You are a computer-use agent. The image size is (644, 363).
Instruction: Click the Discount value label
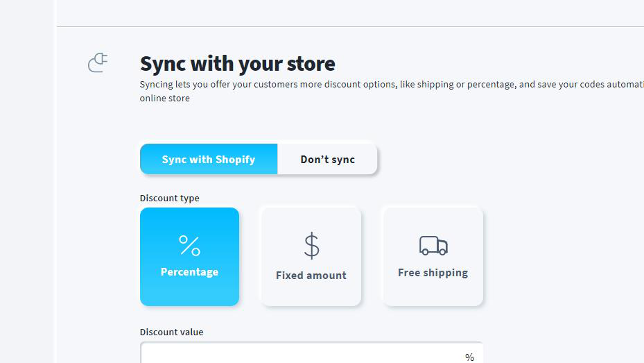tap(171, 332)
